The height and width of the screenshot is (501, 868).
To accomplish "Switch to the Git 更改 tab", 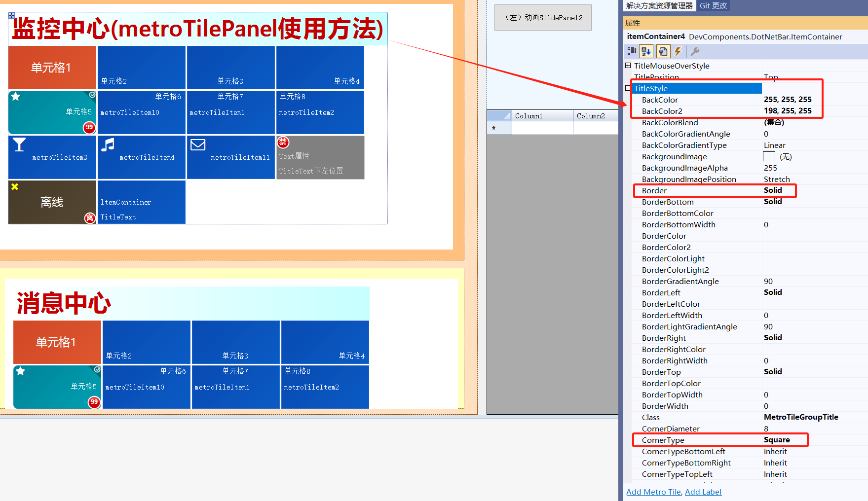I will 713,5.
